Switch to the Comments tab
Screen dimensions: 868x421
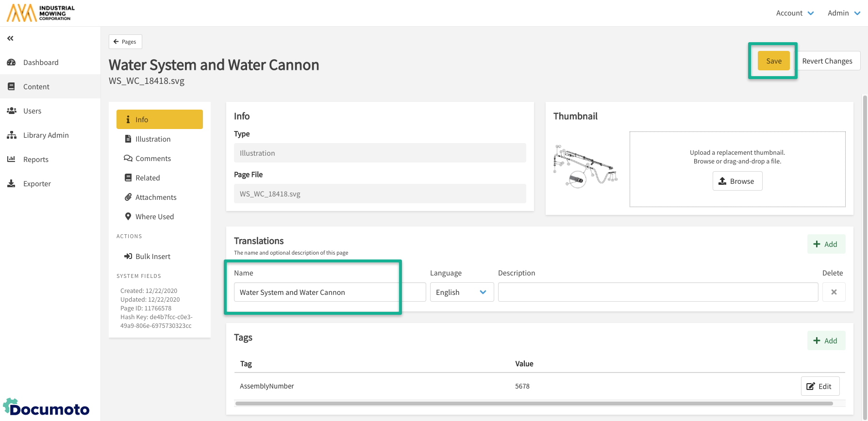pos(153,159)
